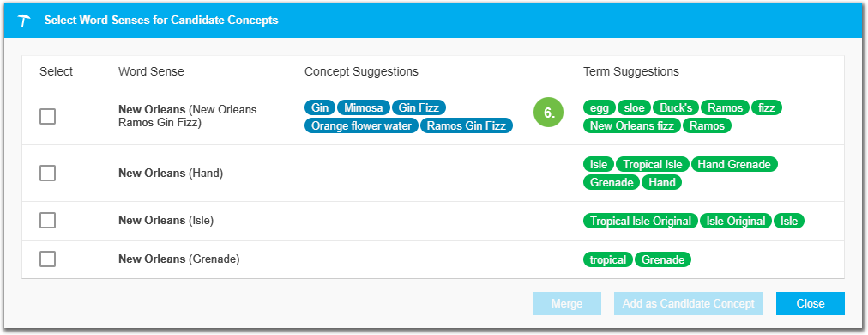Close the Word Senses dialog
Screen dimensions: 868x335
[811, 303]
